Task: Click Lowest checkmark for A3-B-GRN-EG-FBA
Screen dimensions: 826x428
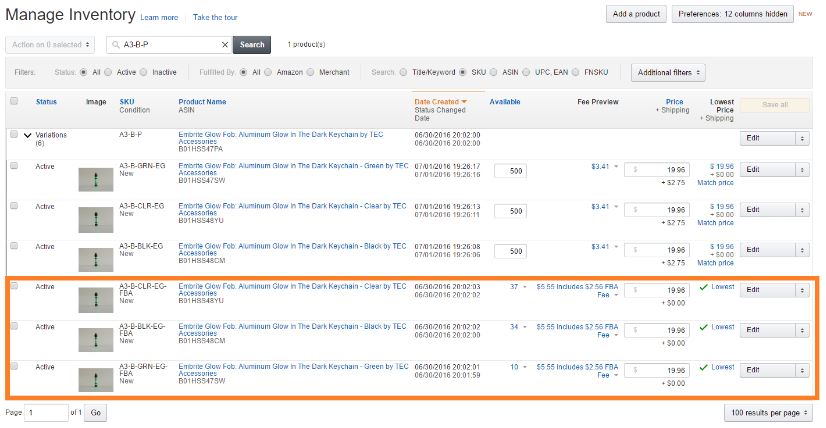Action: click(703, 367)
